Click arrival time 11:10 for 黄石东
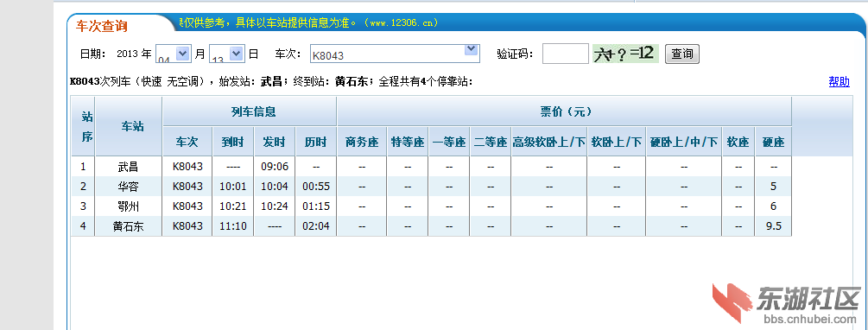The image size is (868, 330). coord(233,226)
